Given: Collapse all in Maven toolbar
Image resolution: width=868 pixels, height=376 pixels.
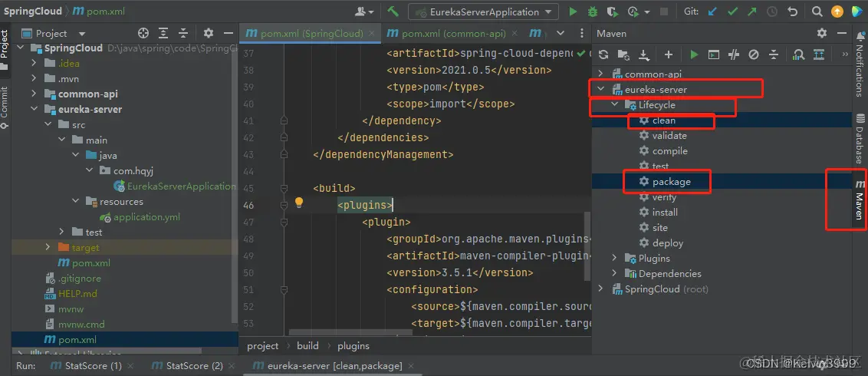Looking at the screenshot, I should (774, 54).
